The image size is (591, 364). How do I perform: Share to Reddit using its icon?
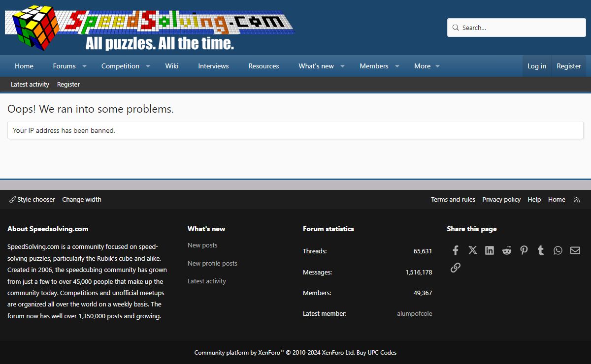pos(507,250)
